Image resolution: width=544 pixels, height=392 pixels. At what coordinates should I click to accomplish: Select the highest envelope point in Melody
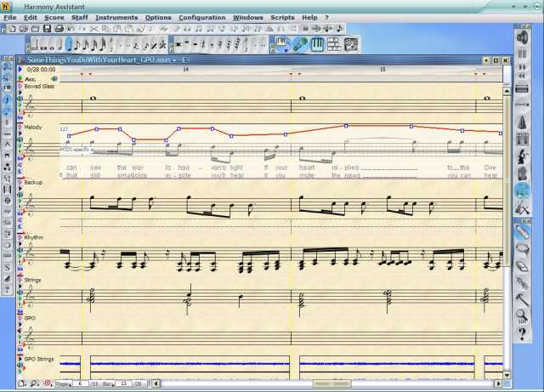pyautogui.click(x=346, y=126)
